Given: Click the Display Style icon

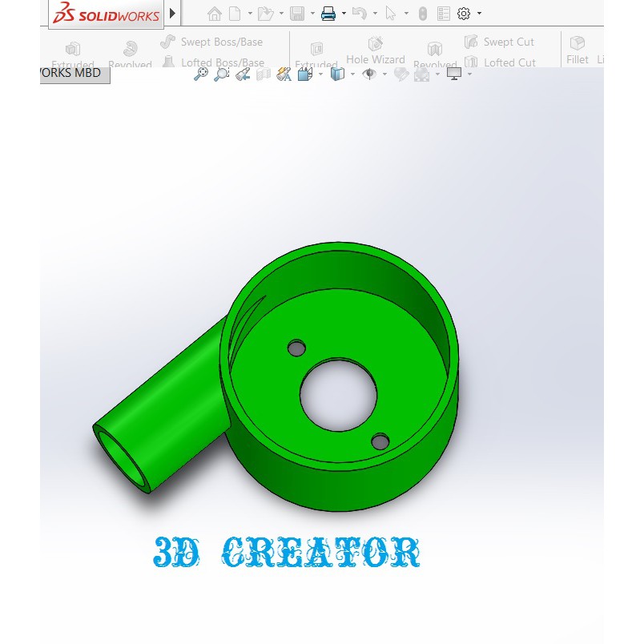Looking at the screenshot, I should coord(337,74).
